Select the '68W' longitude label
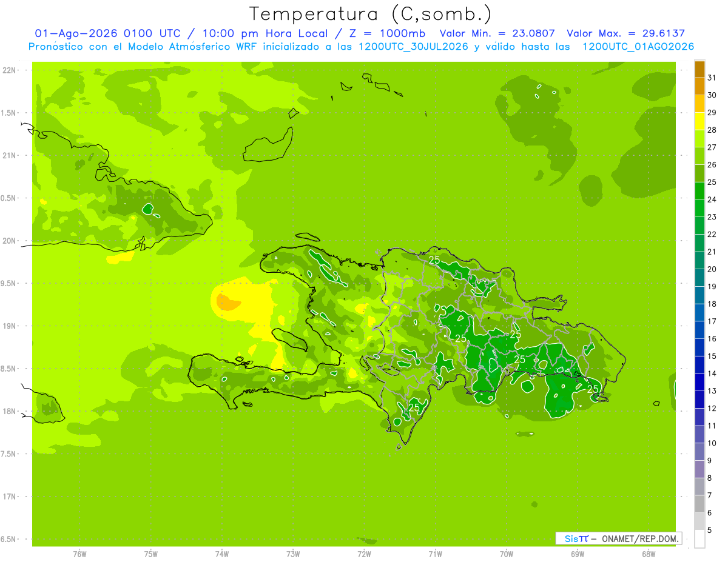 pos(649,554)
